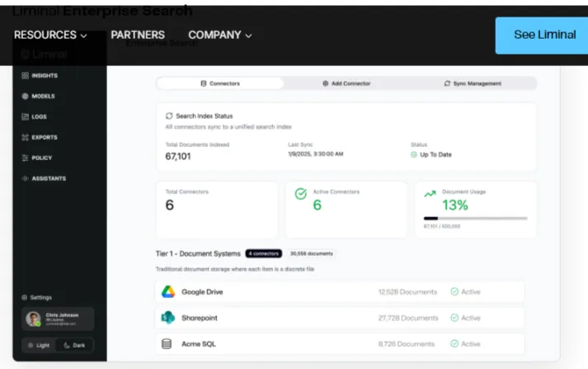Open the Assistants sidebar icon
Viewport: 588px width, 369px height.
pyautogui.click(x=25, y=178)
